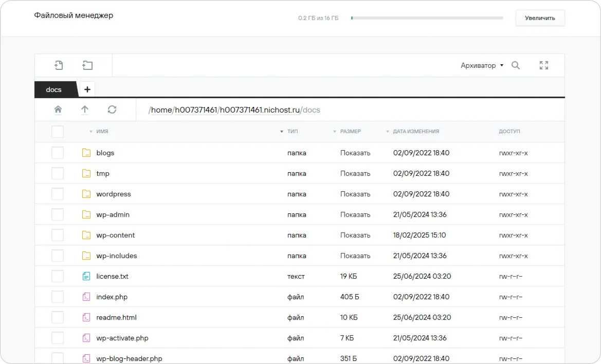This screenshot has height=364, width=601.
Task: Go to the home directory icon
Action: click(x=58, y=110)
